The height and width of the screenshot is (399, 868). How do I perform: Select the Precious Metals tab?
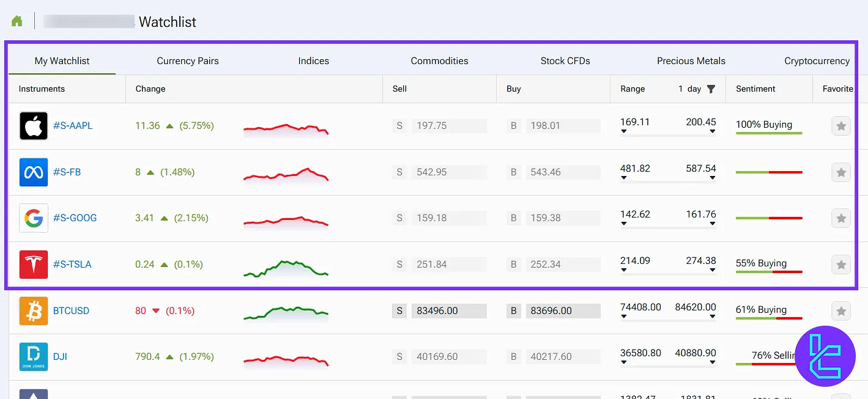pos(691,61)
